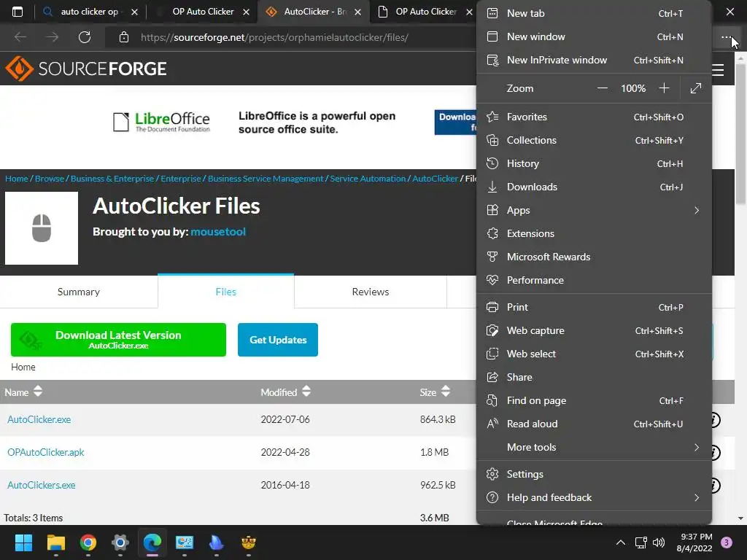Switch to the OP Auto Clicker second tab
This screenshot has width=747, height=560.
pos(203,12)
